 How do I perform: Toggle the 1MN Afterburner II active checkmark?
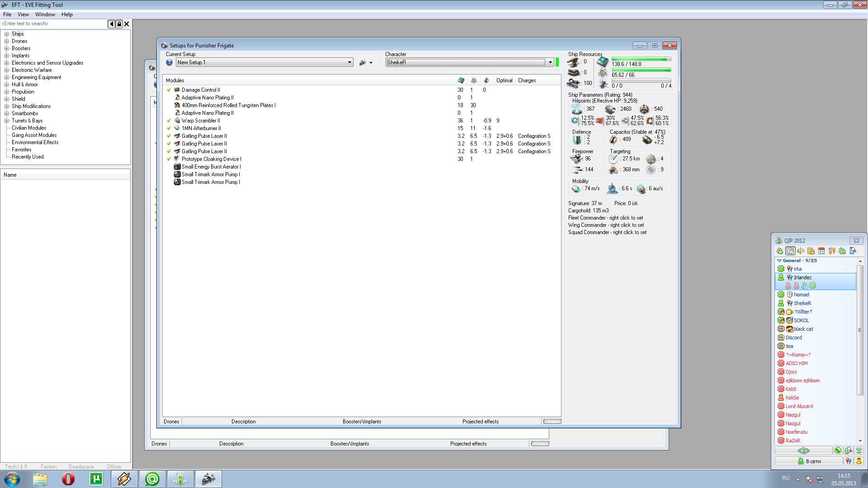(x=169, y=128)
